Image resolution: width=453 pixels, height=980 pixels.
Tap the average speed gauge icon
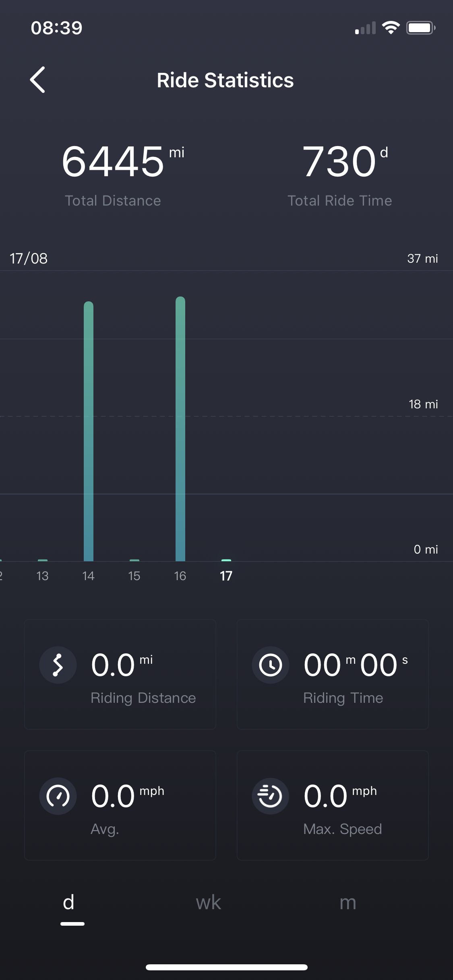(58, 796)
